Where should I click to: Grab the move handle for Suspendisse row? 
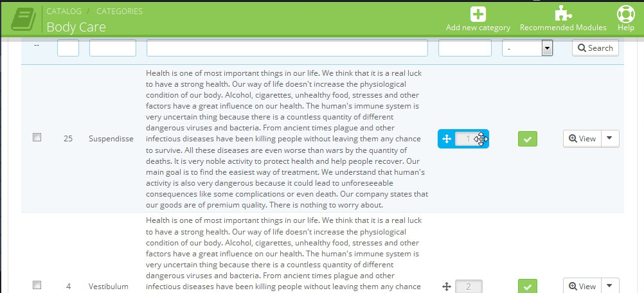[447, 139]
